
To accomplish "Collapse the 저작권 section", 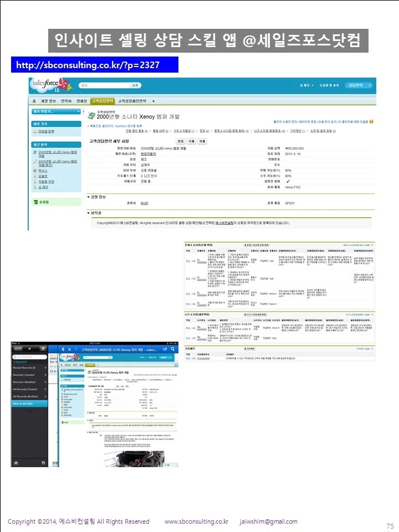I will click(89, 213).
